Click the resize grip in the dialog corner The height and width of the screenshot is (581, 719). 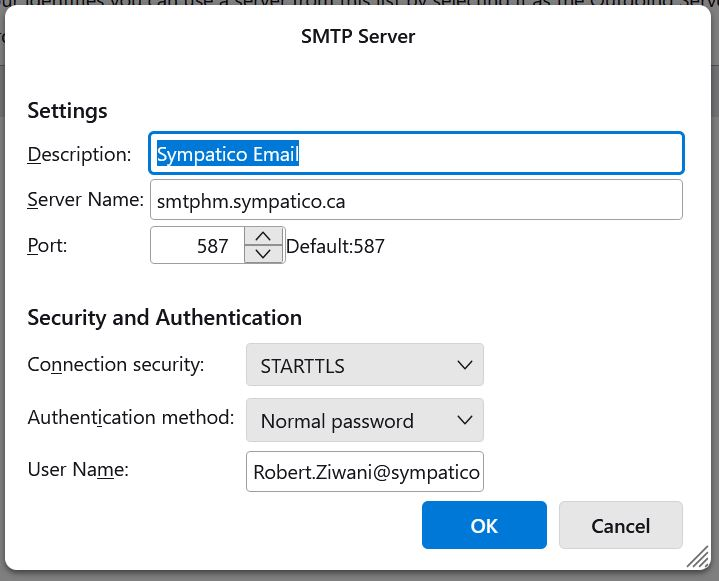point(698,560)
